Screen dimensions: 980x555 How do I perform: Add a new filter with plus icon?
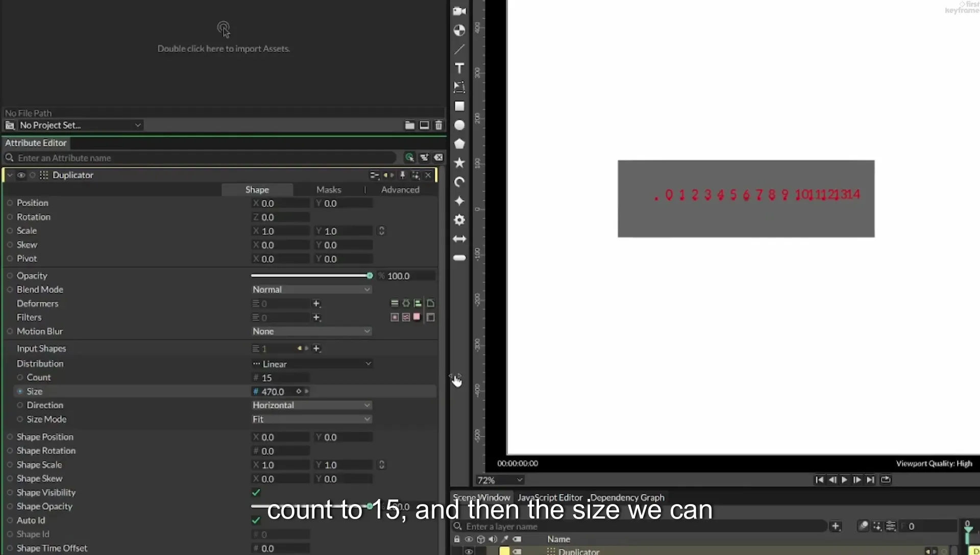pyautogui.click(x=316, y=317)
